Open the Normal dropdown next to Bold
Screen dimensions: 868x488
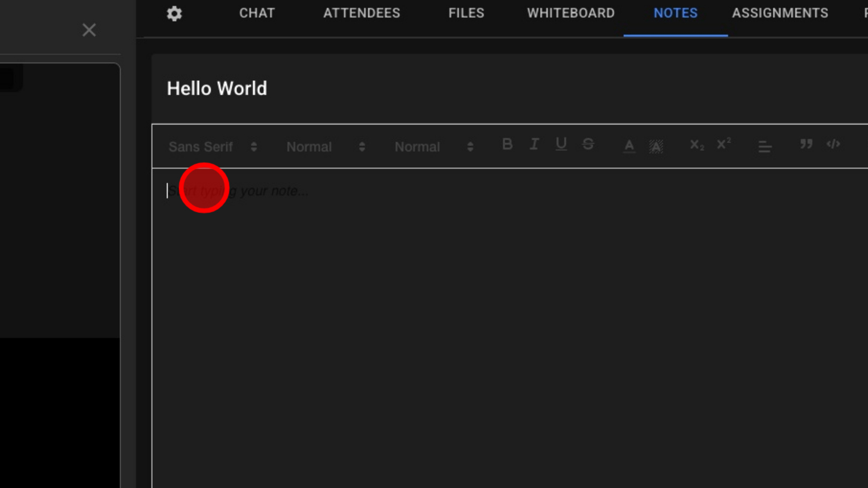434,147
